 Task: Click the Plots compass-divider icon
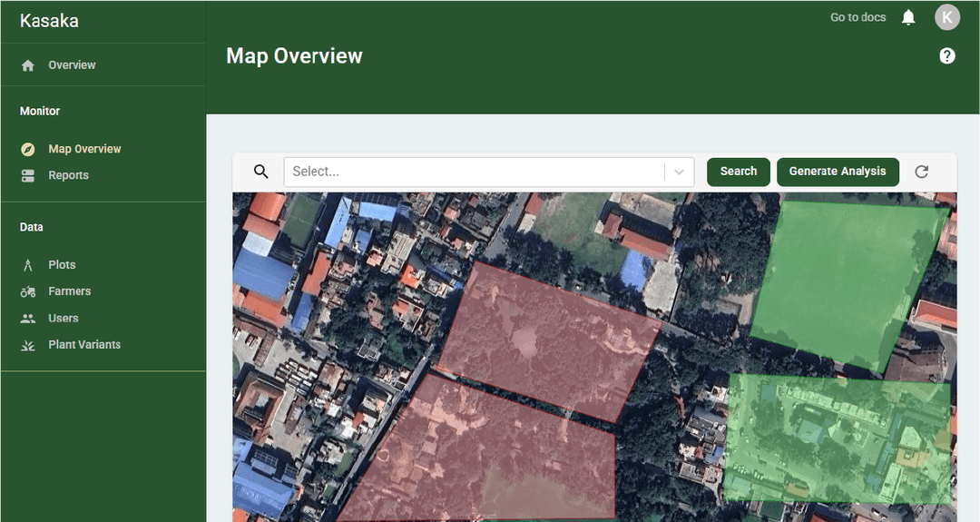pyautogui.click(x=28, y=265)
